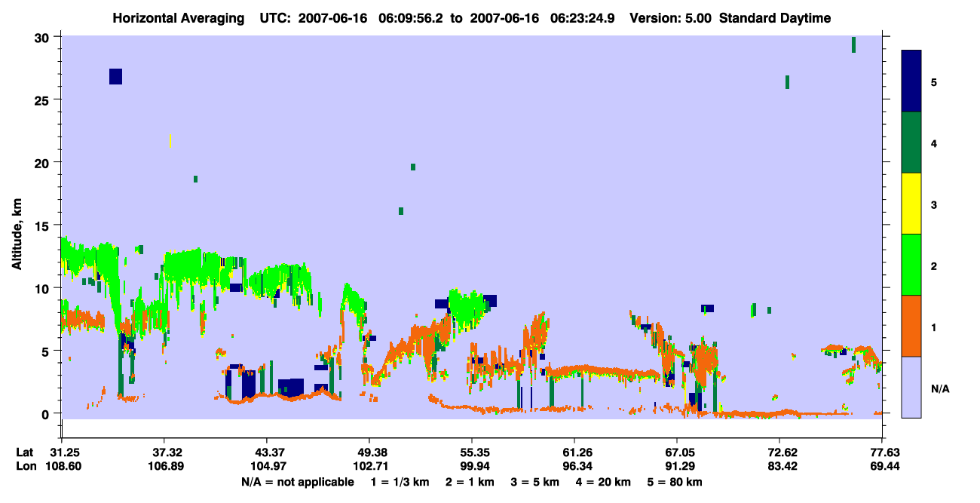
Task: Click the dark green mark at 30 km top right
Action: point(853,44)
